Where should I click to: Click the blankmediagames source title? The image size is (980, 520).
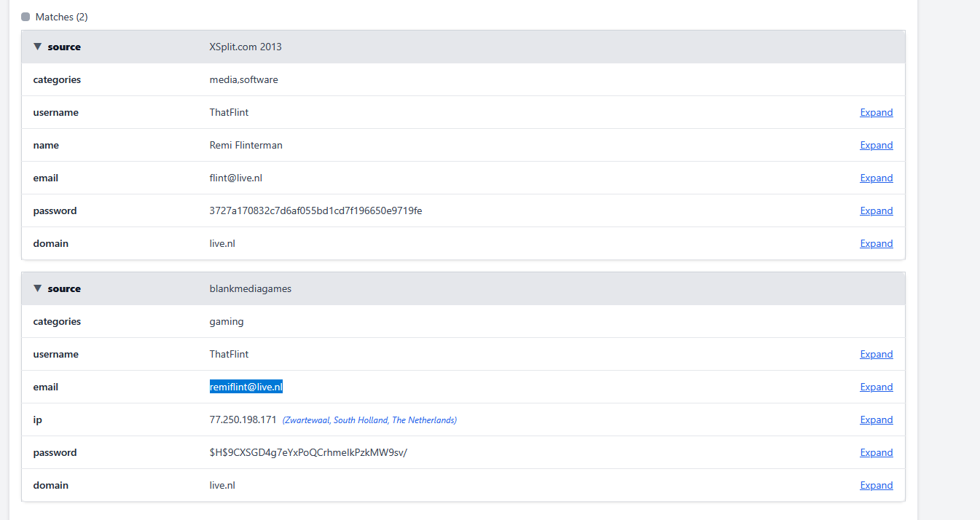pos(250,288)
